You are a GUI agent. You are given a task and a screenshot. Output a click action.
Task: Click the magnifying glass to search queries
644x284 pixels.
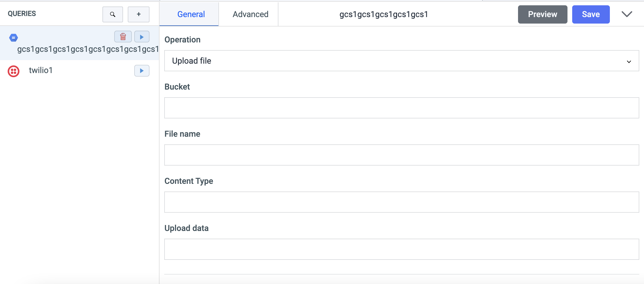click(112, 14)
